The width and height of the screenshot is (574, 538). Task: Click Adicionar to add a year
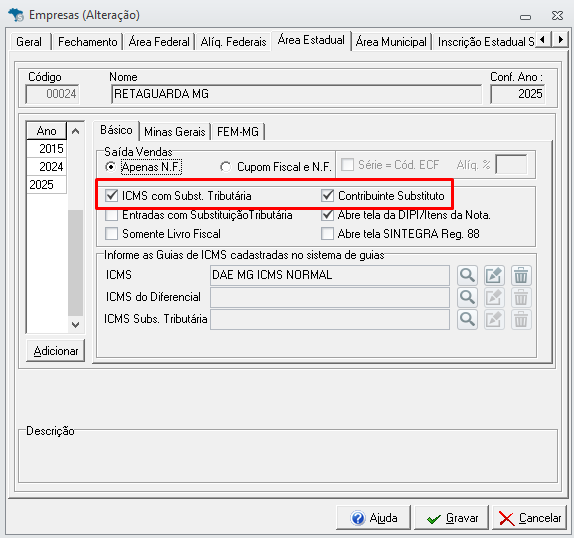[56, 351]
